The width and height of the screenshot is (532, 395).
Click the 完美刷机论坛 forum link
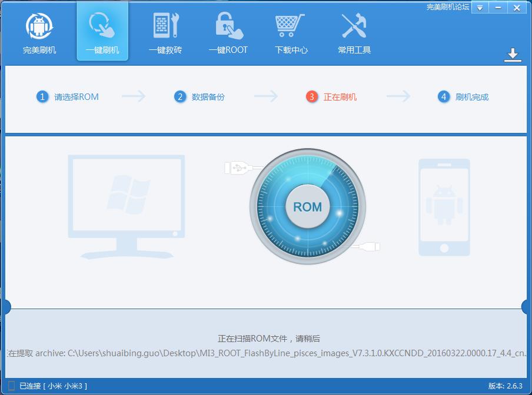[447, 7]
